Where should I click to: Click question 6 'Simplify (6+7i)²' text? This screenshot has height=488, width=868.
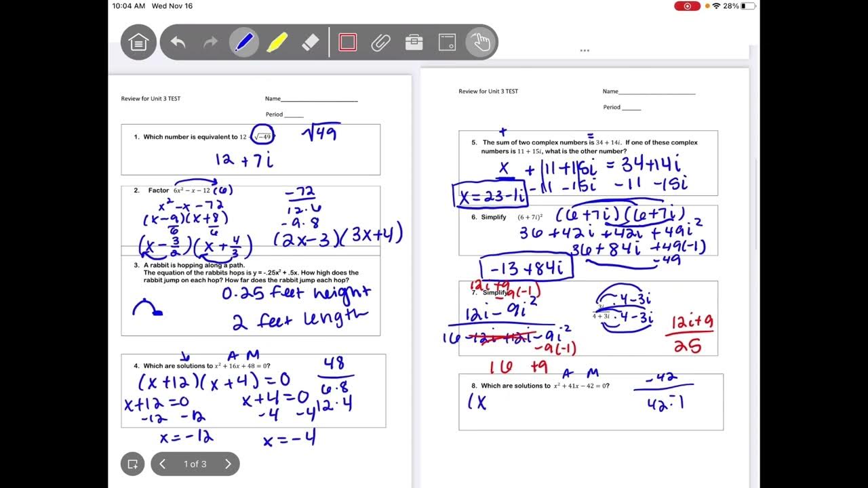[x=511, y=217]
